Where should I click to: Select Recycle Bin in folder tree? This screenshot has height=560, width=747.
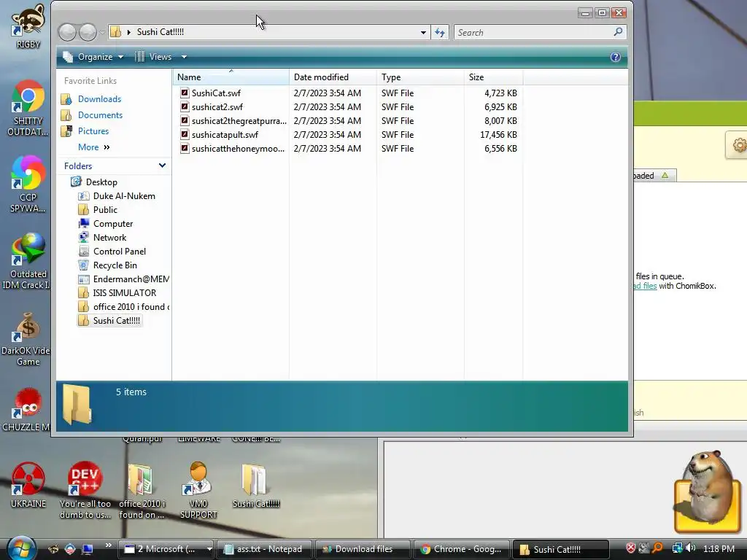pos(115,265)
